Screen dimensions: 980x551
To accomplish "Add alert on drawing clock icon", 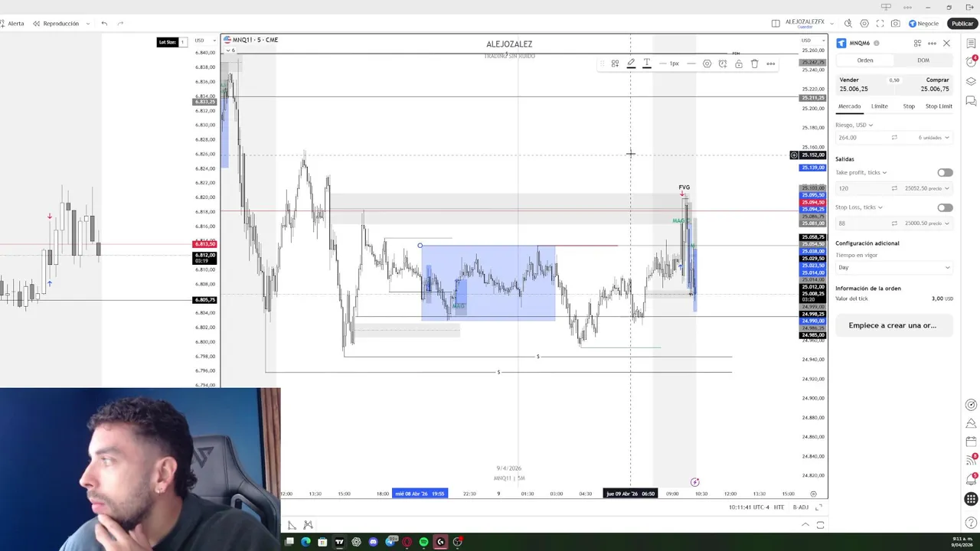I will pos(723,64).
